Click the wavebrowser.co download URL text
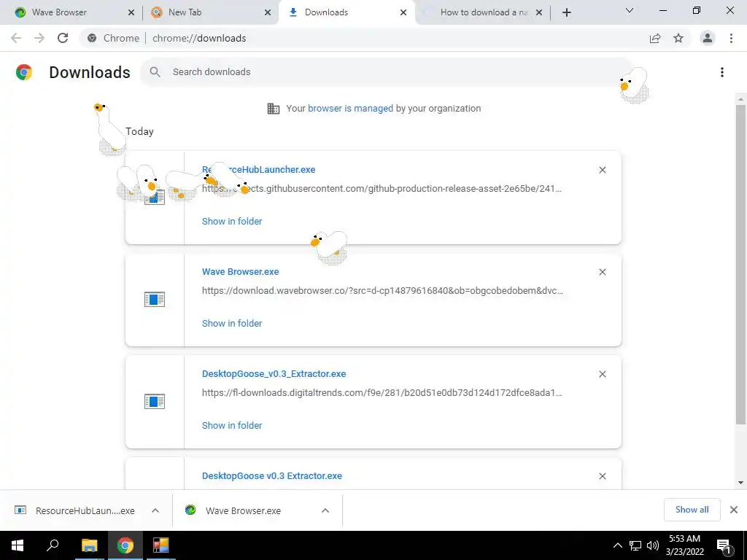This screenshot has height=560, width=747. coord(382,290)
